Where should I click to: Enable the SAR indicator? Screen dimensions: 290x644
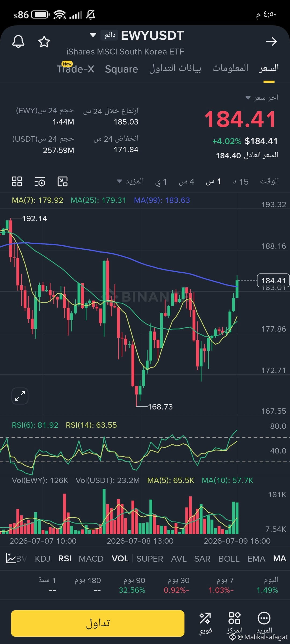coord(202,558)
